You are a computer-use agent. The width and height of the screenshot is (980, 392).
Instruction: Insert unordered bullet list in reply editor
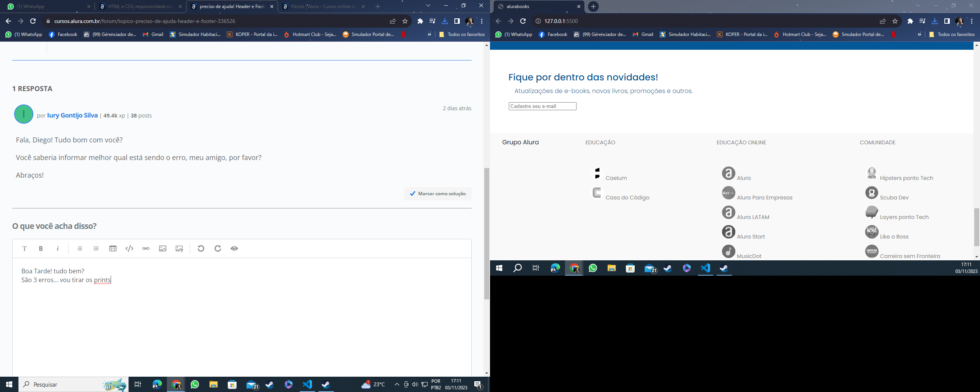[x=96, y=248]
